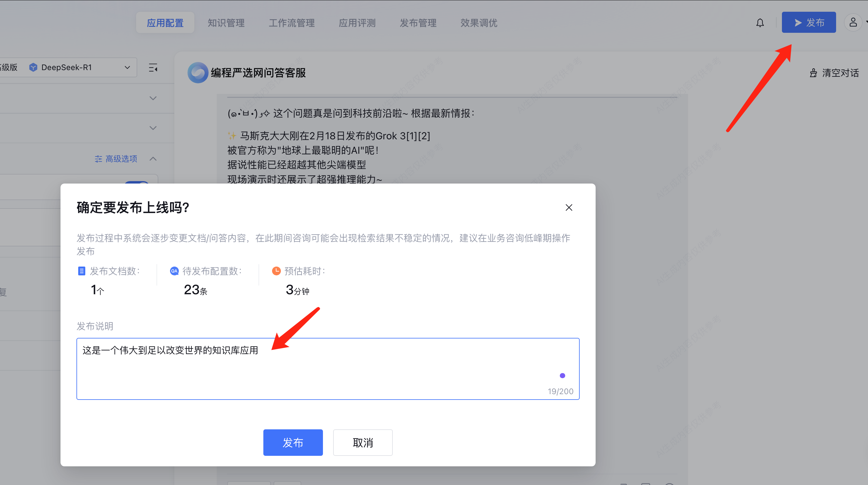Close the publish confirmation dialog
Viewport: 868px width, 485px height.
tap(569, 208)
